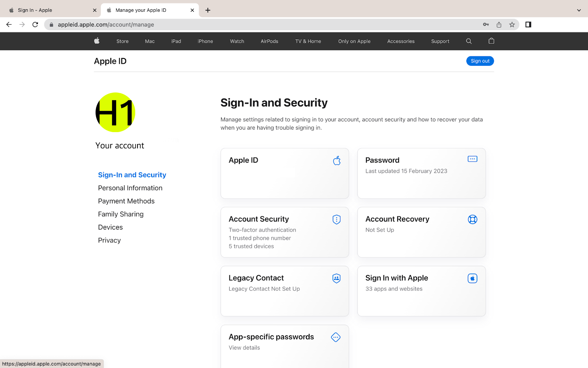
Task: Go back with the browser back arrow
Action: [x=9, y=25]
